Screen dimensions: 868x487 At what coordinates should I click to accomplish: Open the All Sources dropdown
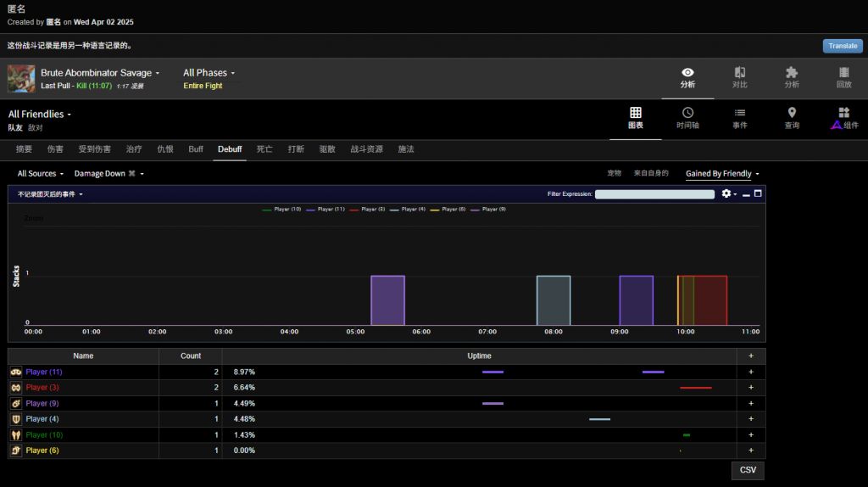(40, 174)
